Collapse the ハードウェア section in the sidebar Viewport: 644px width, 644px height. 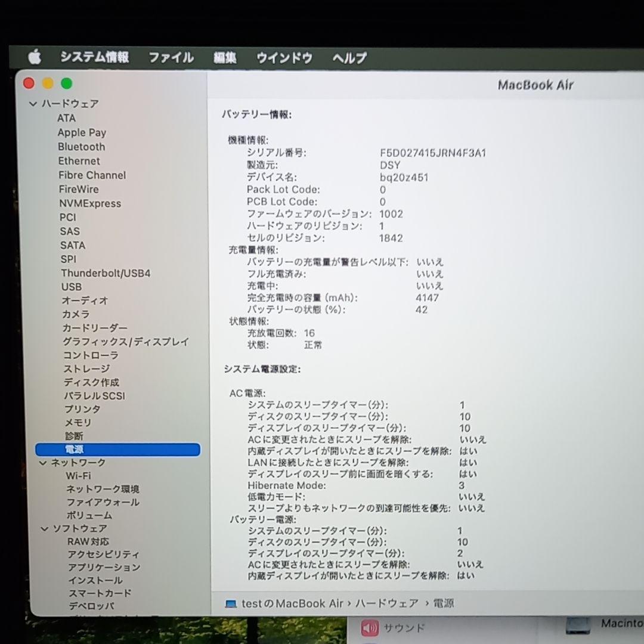point(34,104)
